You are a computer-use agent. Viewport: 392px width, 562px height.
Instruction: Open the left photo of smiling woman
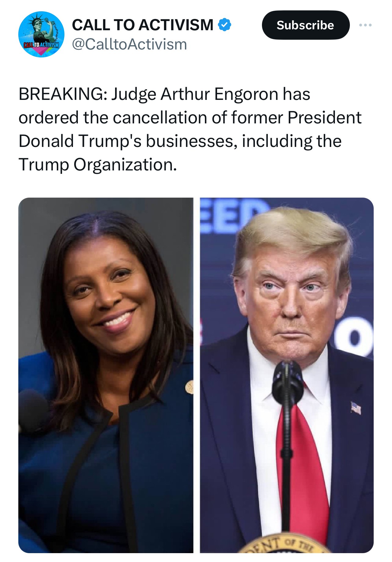point(106,375)
